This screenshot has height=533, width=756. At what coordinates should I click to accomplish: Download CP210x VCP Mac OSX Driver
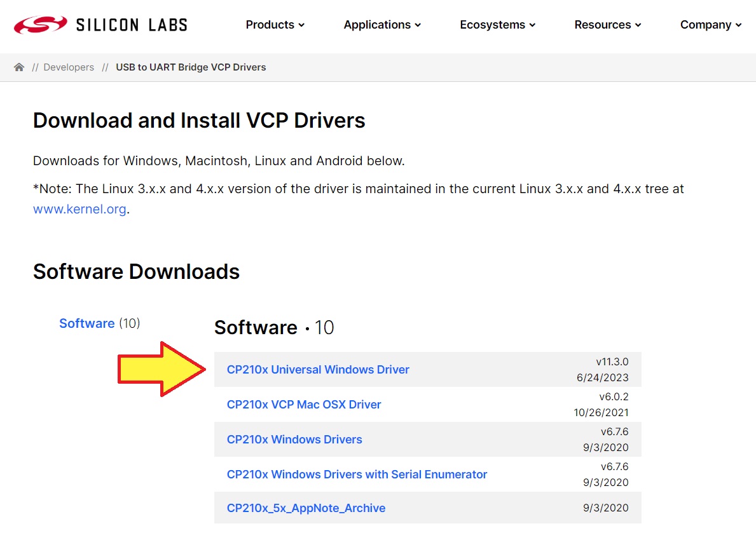[304, 405]
